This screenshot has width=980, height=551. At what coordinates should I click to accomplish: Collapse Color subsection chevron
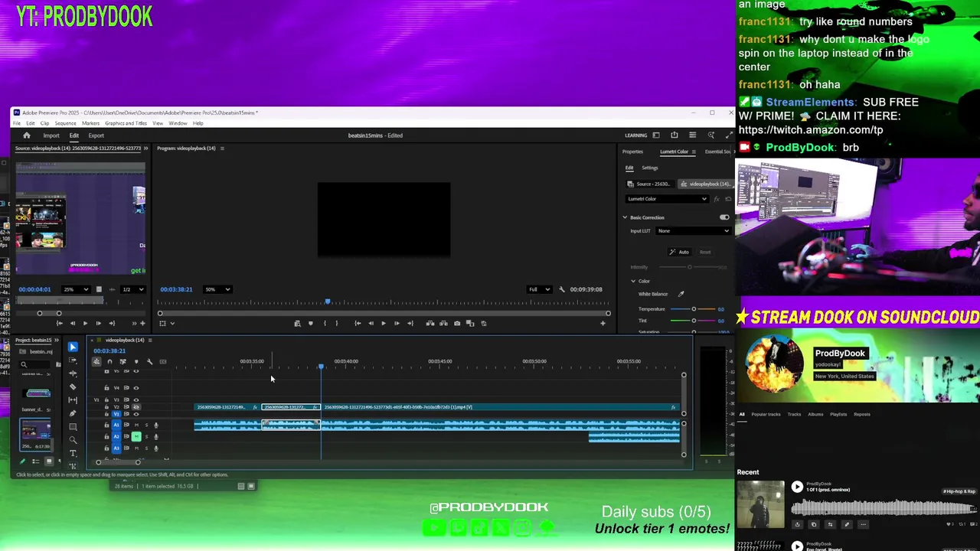[633, 281]
